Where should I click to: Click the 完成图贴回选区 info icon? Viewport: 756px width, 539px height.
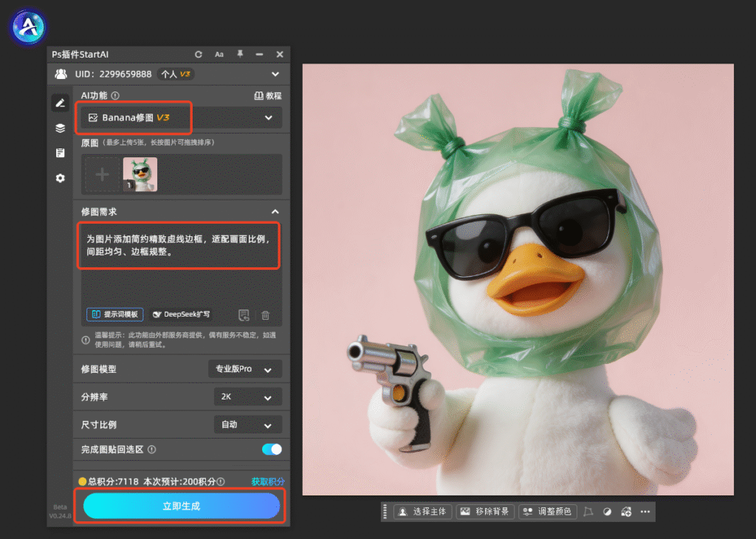point(152,450)
